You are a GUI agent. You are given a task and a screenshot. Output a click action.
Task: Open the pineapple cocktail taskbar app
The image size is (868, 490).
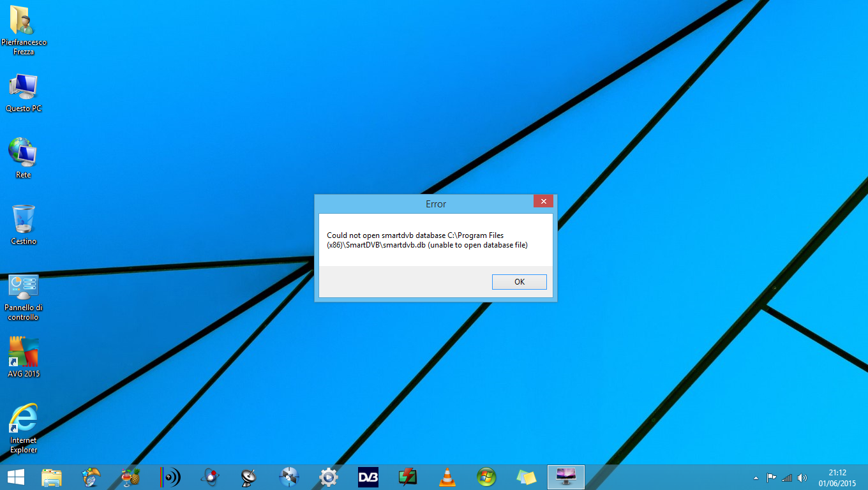click(131, 477)
